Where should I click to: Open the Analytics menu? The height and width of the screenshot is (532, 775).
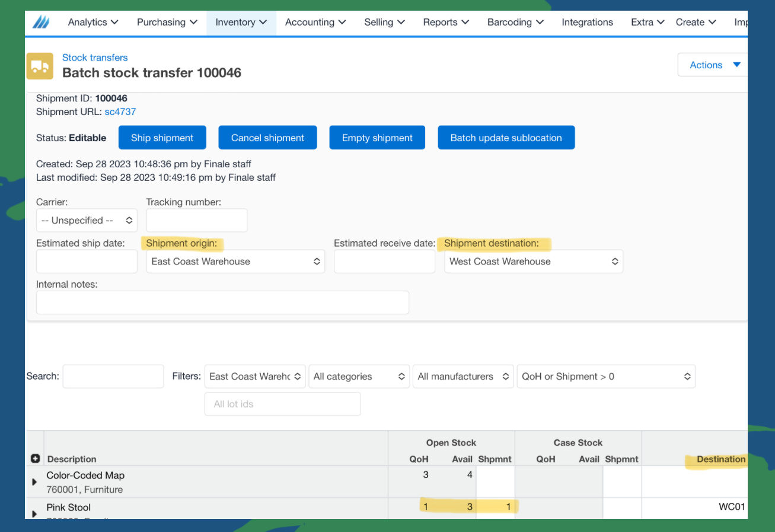[93, 22]
